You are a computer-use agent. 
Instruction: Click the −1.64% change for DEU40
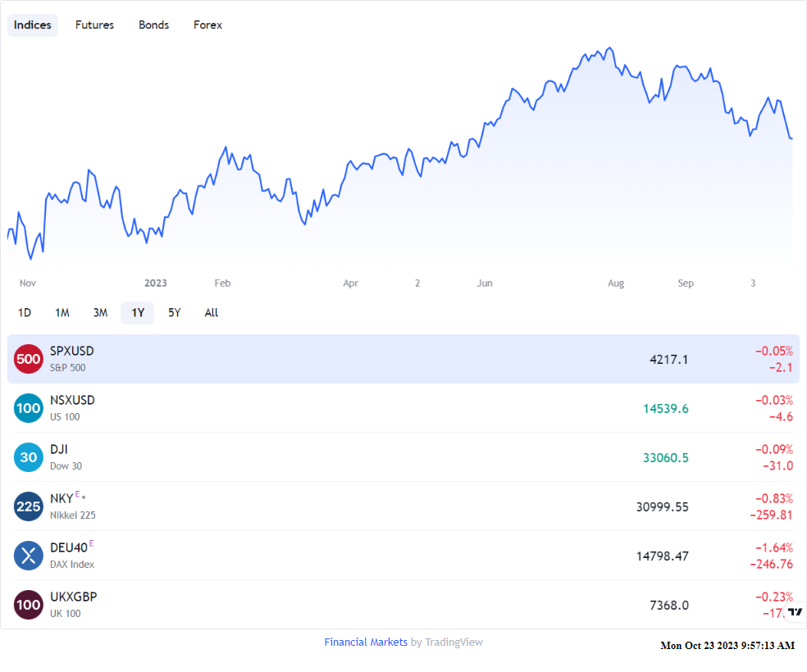pyautogui.click(x=774, y=547)
